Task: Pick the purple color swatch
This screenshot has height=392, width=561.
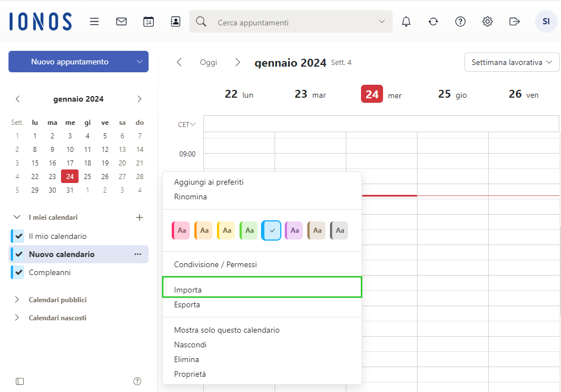Action: (x=294, y=230)
